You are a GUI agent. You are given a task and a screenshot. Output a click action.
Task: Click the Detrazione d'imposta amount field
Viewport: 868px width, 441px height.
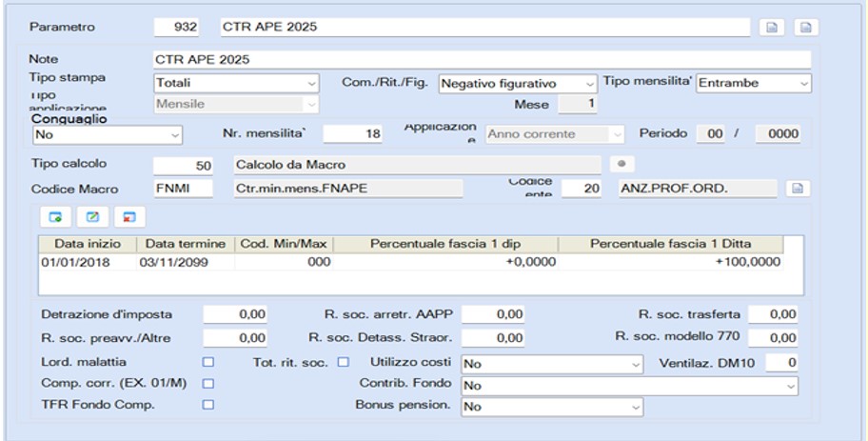click(x=235, y=314)
